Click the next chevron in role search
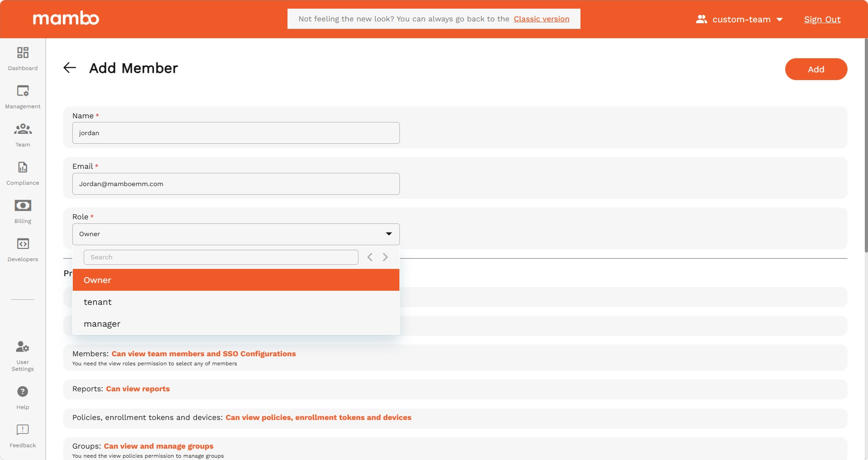The image size is (868, 460). (385, 257)
